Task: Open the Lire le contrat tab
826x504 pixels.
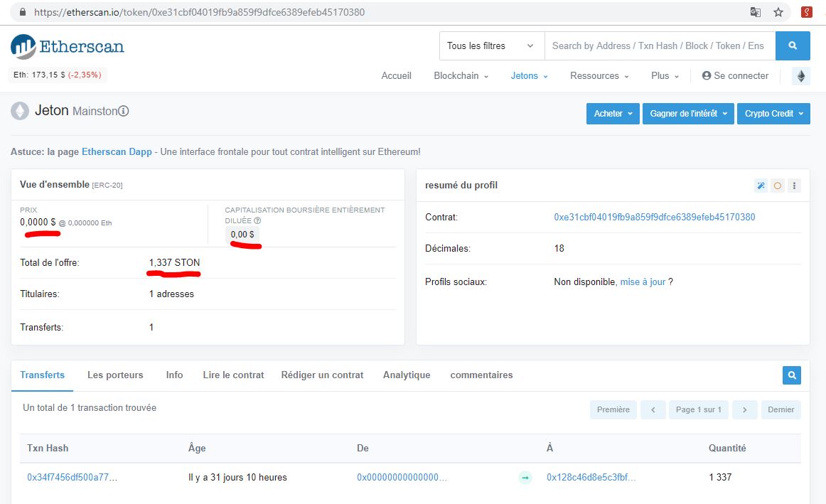Action: pyautogui.click(x=232, y=375)
